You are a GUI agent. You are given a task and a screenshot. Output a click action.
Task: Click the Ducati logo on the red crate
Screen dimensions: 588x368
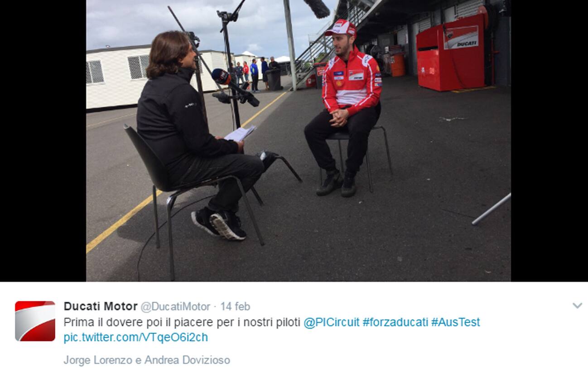(x=461, y=37)
